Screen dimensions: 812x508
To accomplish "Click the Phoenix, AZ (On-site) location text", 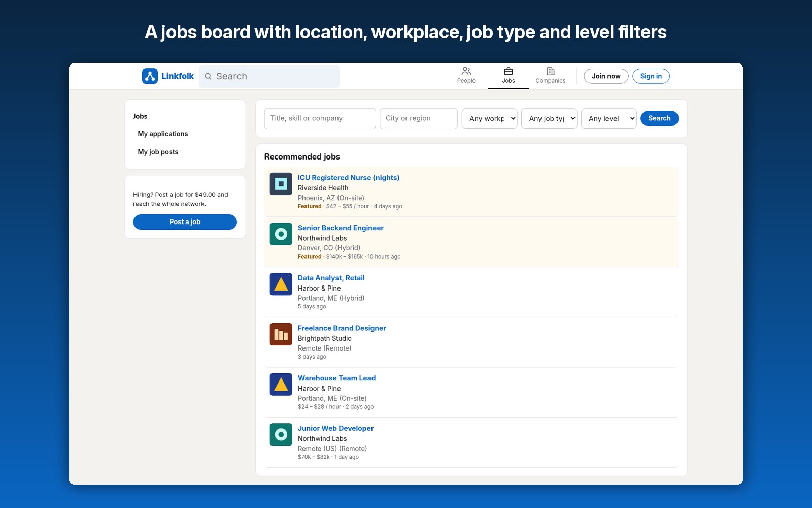I will (x=331, y=198).
